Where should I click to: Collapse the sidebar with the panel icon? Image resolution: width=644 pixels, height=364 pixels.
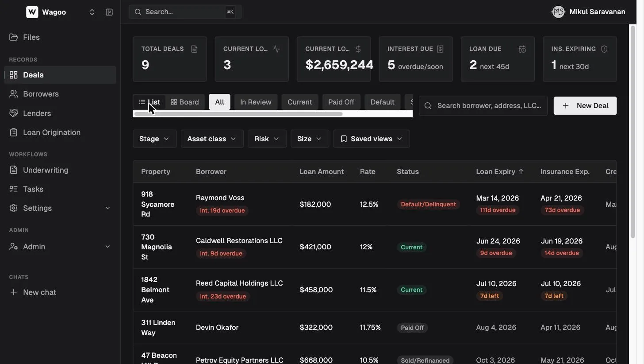109,12
